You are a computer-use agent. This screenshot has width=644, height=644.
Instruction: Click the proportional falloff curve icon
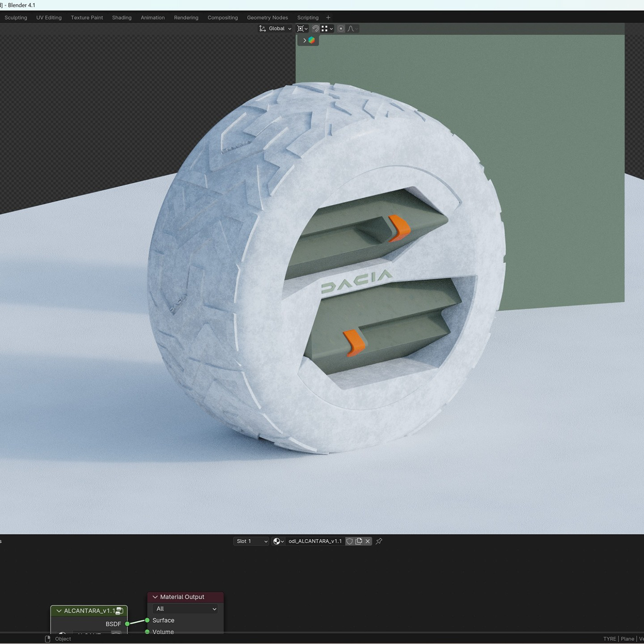click(351, 29)
